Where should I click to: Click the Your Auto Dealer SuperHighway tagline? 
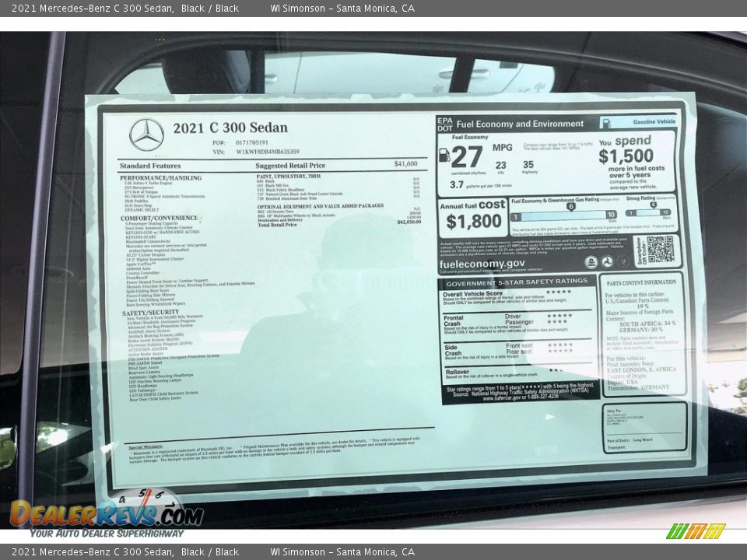point(107,534)
